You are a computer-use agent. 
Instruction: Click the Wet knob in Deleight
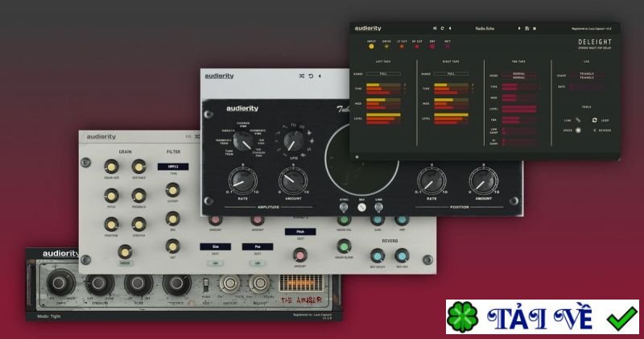click(448, 47)
